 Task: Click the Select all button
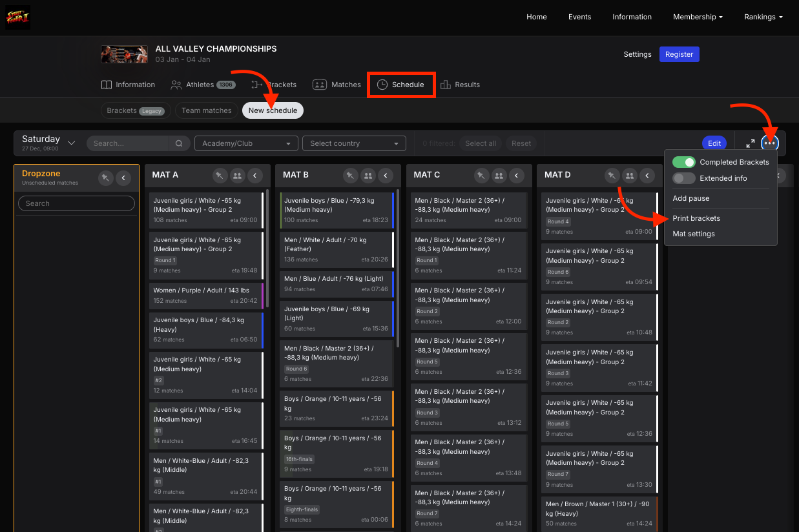(x=481, y=143)
